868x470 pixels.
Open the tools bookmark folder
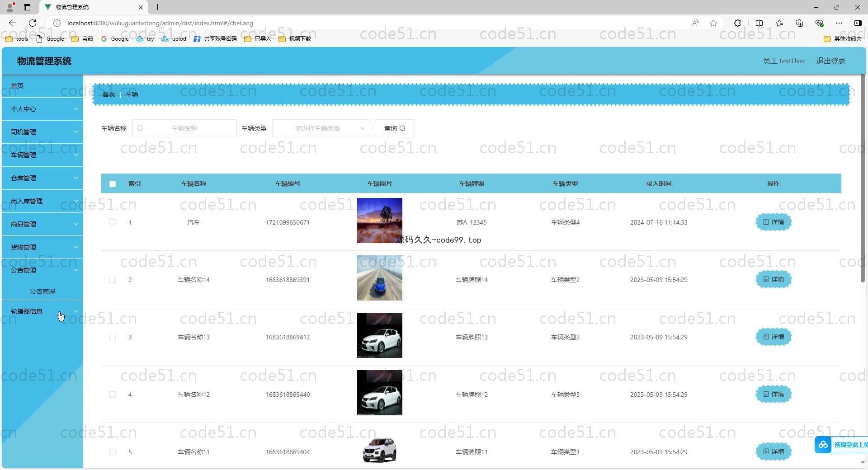(17, 39)
